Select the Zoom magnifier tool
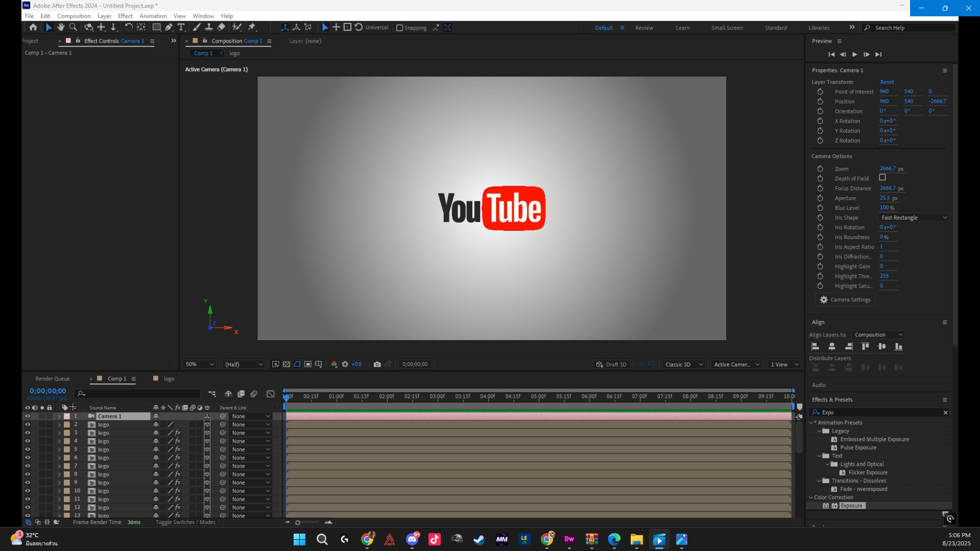 pyautogui.click(x=73, y=28)
